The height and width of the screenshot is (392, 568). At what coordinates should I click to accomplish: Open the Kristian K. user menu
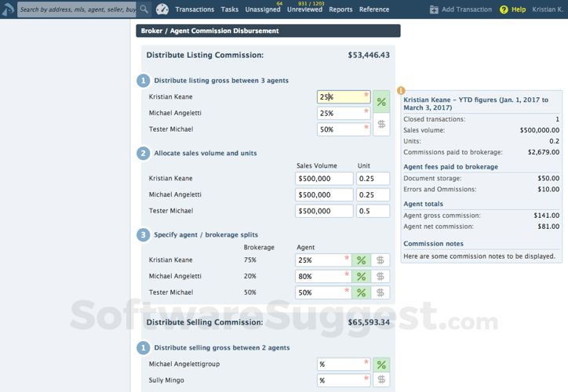click(548, 9)
